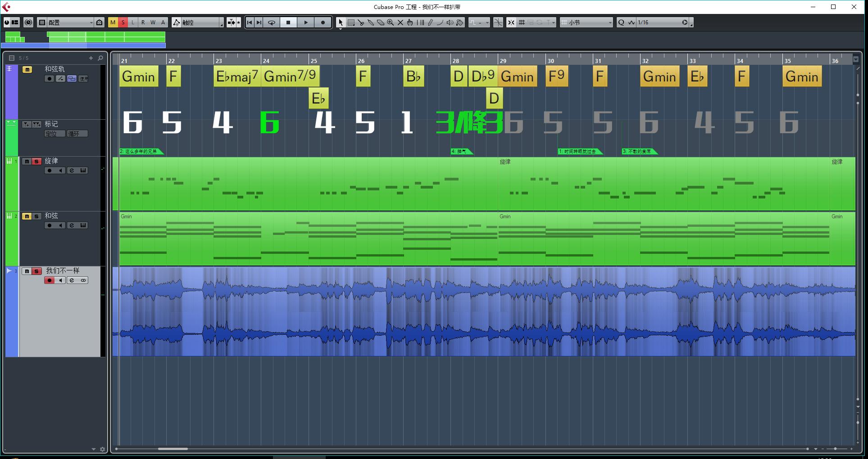The image size is (868, 459).
Task: Open Edit Channel Settings for 我们不一样 track
Action: (x=72, y=280)
